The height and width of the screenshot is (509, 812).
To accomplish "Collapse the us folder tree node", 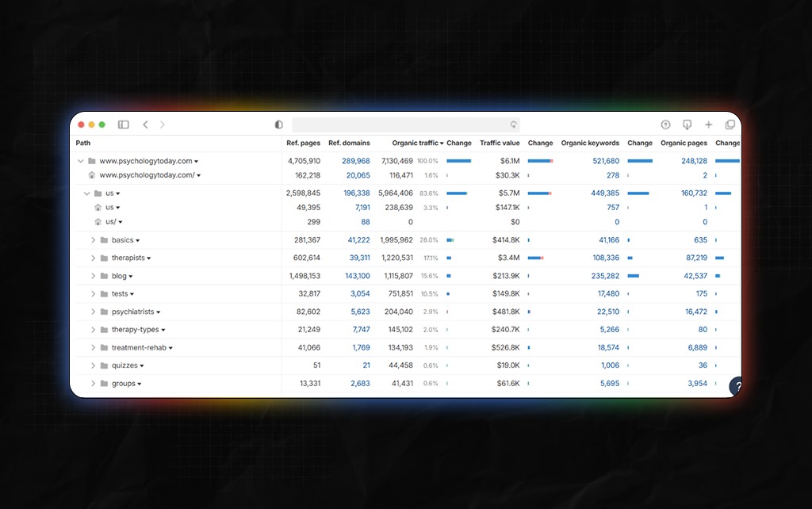I will 86,193.
